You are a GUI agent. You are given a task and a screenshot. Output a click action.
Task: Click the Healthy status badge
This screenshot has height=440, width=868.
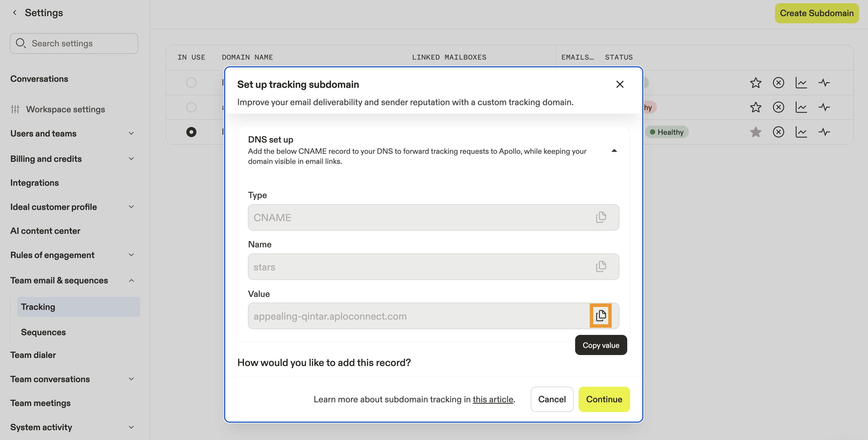pos(667,132)
